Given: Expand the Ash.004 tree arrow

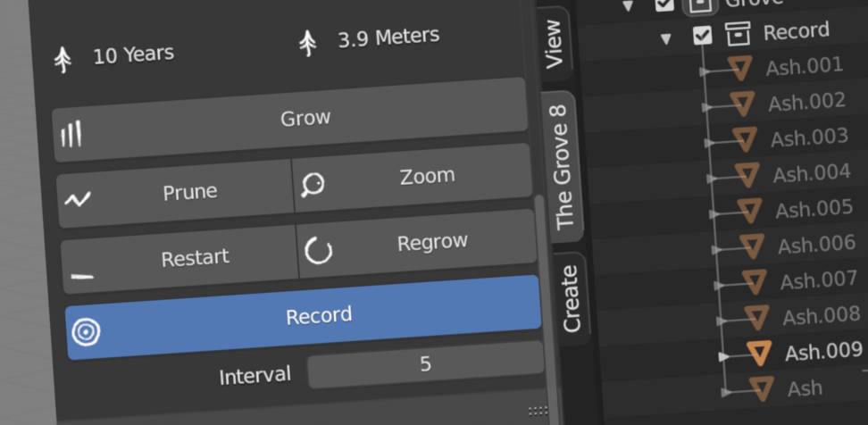Looking at the screenshot, I should click(x=712, y=179).
